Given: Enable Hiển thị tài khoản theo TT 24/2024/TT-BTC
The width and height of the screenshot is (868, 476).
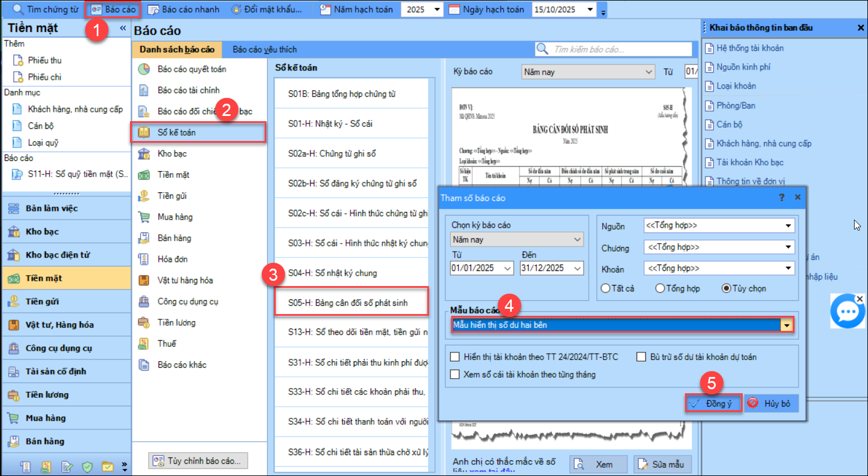Looking at the screenshot, I should click(x=455, y=357).
